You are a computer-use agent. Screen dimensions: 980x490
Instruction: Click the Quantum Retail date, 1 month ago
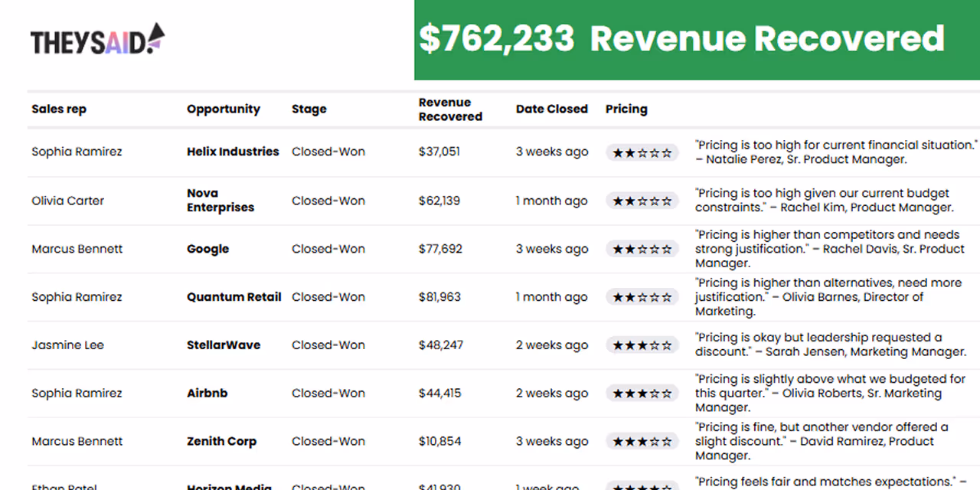[552, 297]
